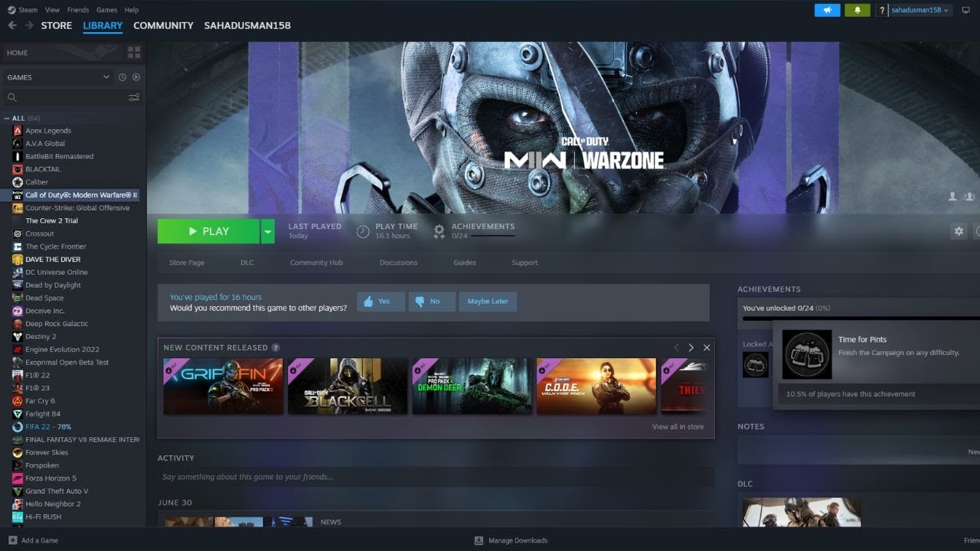
Task: Go to the STORE tab
Action: (57, 25)
